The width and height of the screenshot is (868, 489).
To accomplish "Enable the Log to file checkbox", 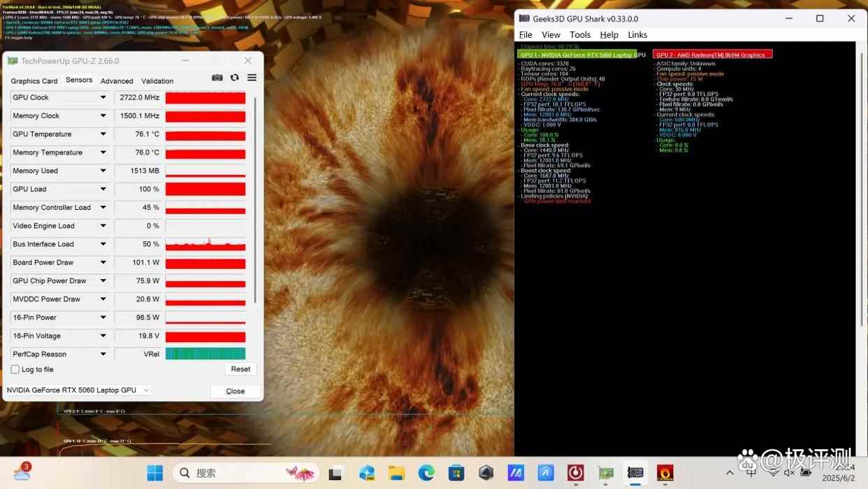I will (x=15, y=369).
